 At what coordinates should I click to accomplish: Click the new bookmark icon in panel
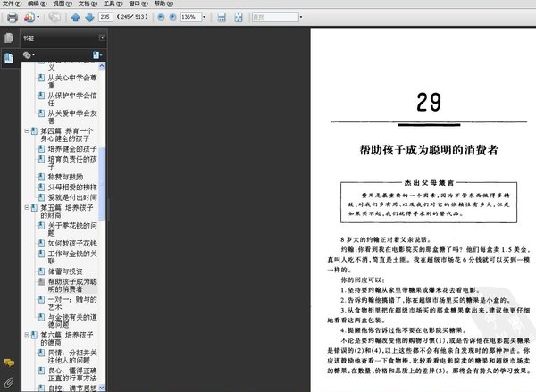pos(97,54)
